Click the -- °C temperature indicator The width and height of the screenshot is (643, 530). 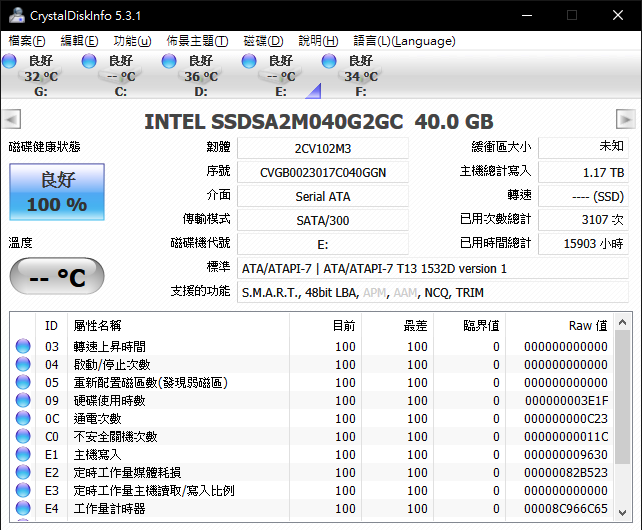point(57,276)
